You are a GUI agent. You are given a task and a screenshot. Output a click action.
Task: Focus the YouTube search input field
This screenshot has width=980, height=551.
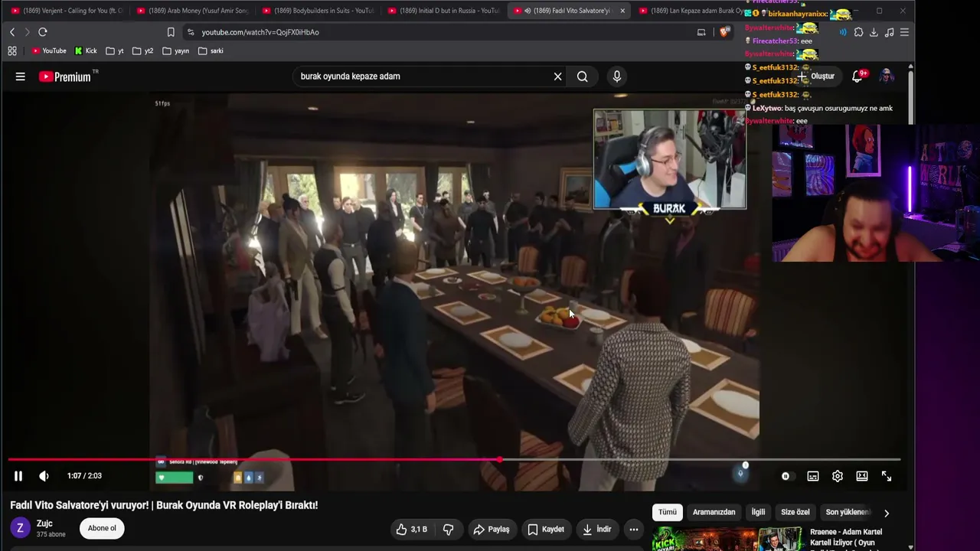click(x=421, y=77)
